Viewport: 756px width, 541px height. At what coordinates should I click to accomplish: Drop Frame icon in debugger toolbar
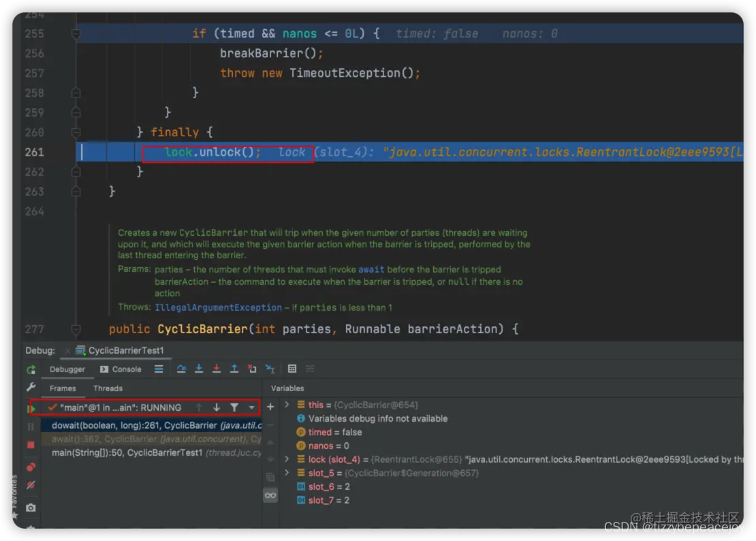(x=252, y=369)
